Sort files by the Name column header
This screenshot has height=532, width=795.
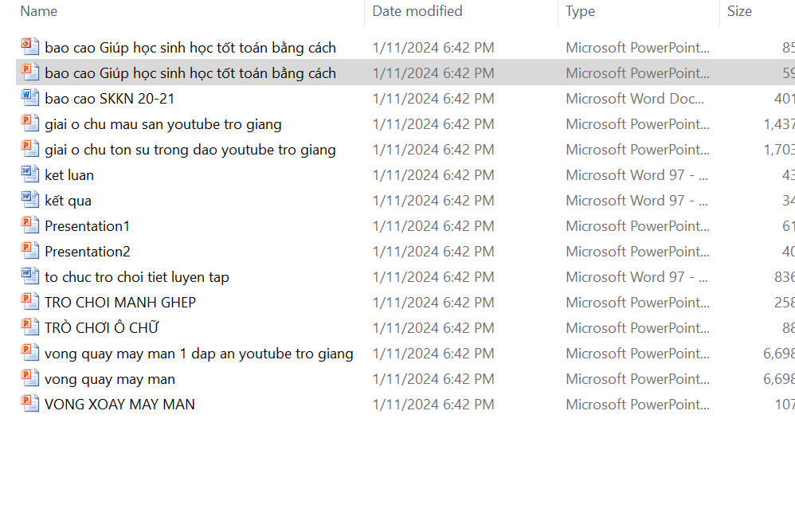tap(39, 12)
